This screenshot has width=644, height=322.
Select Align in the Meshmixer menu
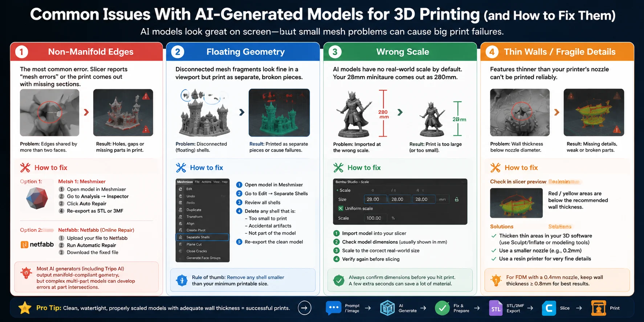202,224
